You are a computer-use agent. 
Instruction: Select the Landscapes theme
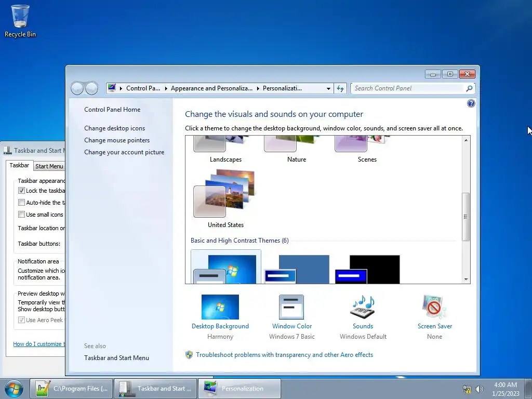click(x=225, y=149)
